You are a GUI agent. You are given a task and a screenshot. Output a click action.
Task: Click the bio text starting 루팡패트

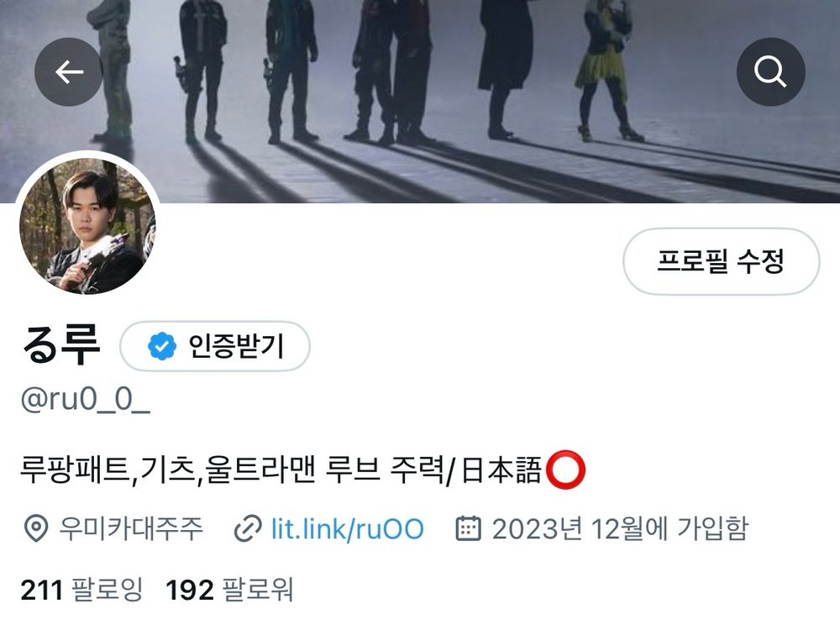(x=302, y=470)
